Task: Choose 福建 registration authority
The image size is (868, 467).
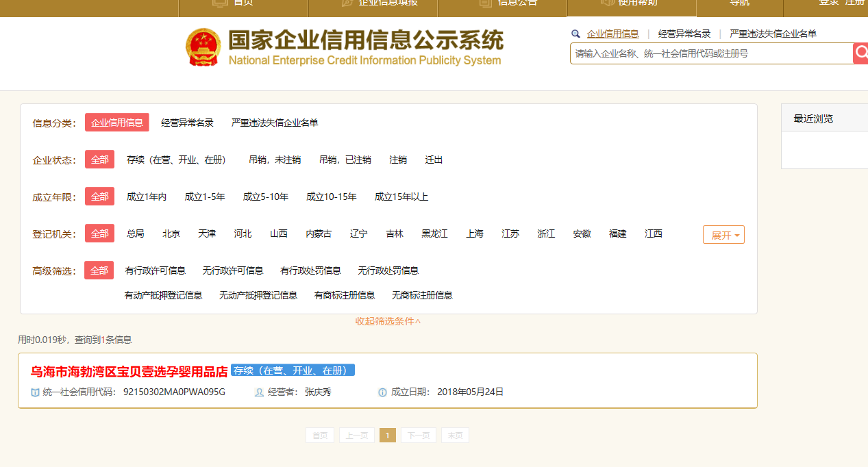Action: tap(618, 233)
